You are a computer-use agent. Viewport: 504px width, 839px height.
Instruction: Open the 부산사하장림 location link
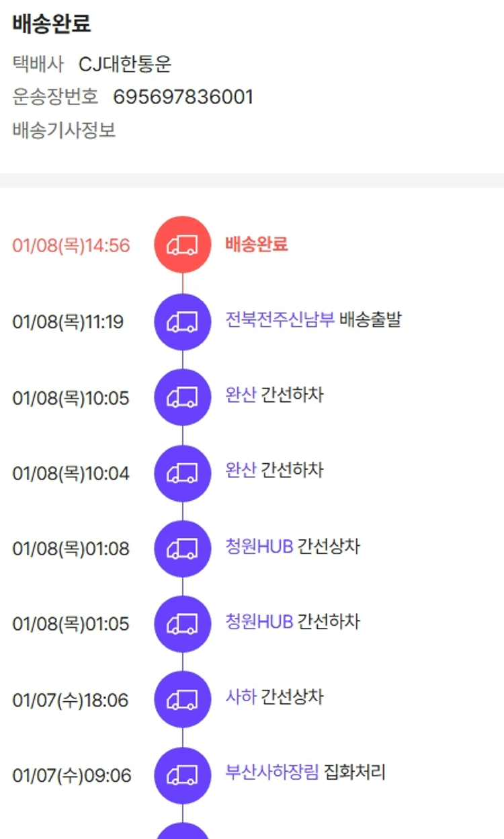point(272,772)
